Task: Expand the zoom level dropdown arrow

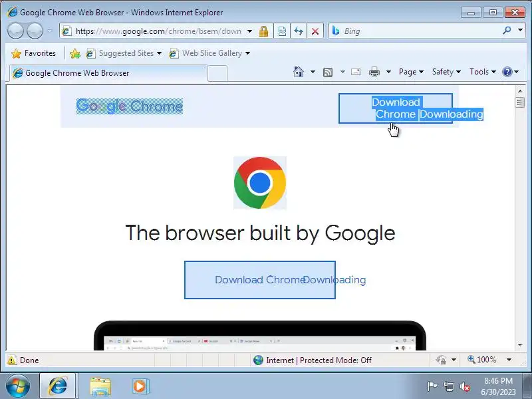Action: pyautogui.click(x=509, y=360)
